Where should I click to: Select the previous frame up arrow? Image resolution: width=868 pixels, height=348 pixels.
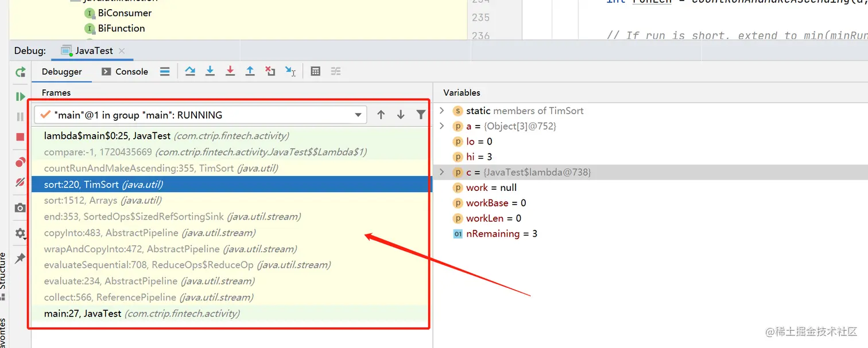(381, 115)
